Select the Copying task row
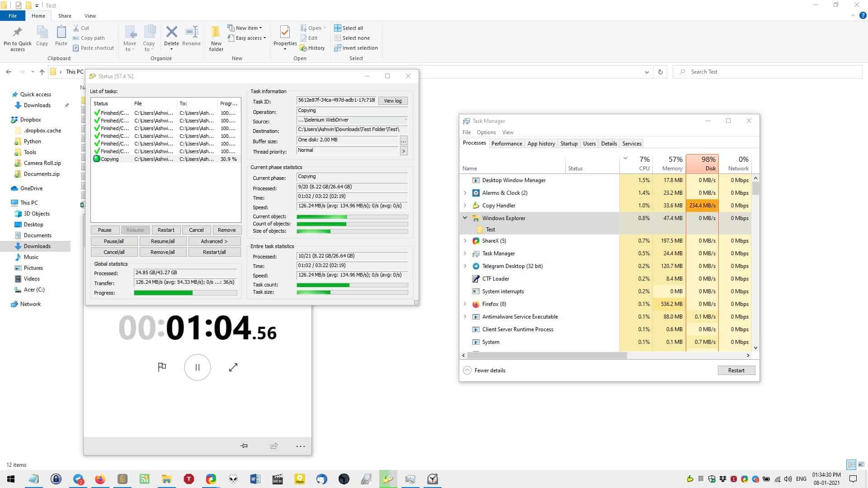Screen dimensions: 868x488 pos(165,159)
